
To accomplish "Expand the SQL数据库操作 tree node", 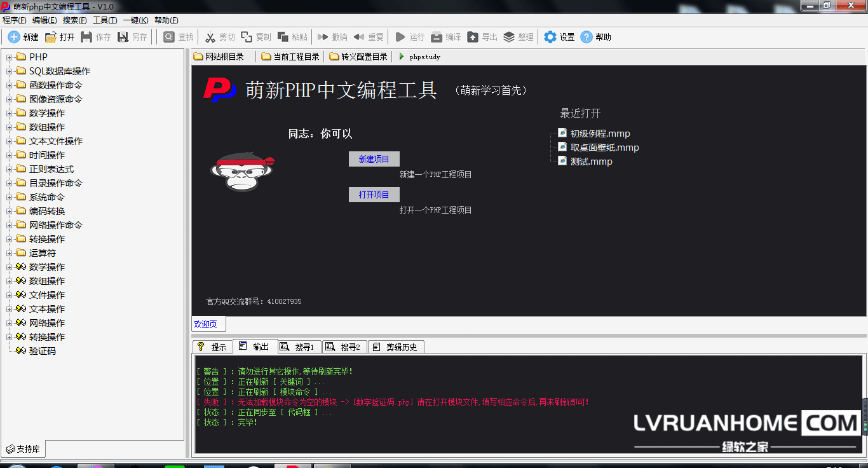I will click(10, 71).
